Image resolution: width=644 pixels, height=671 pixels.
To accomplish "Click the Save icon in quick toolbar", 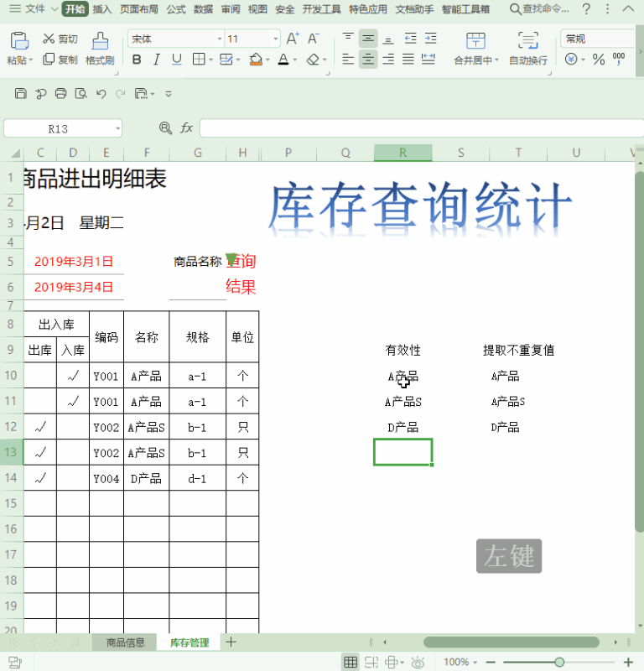I will click(x=21, y=94).
